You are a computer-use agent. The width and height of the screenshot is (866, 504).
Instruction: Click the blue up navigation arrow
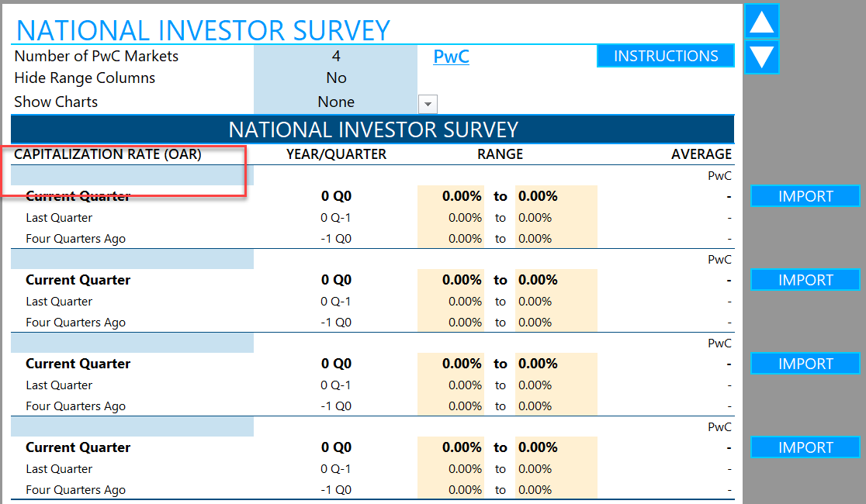tap(761, 22)
